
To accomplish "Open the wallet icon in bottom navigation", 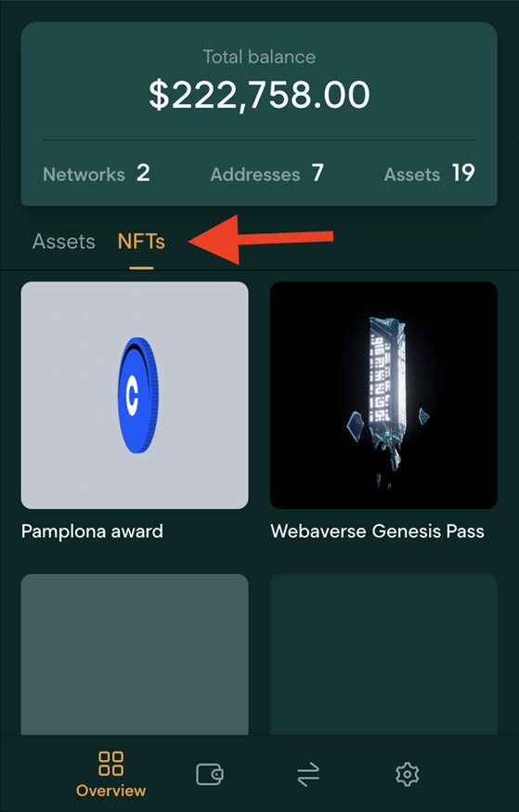I will pyautogui.click(x=210, y=774).
